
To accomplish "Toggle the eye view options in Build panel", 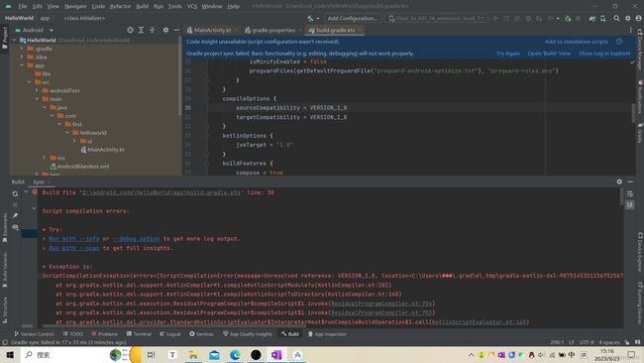I will pyautogui.click(x=15, y=227).
